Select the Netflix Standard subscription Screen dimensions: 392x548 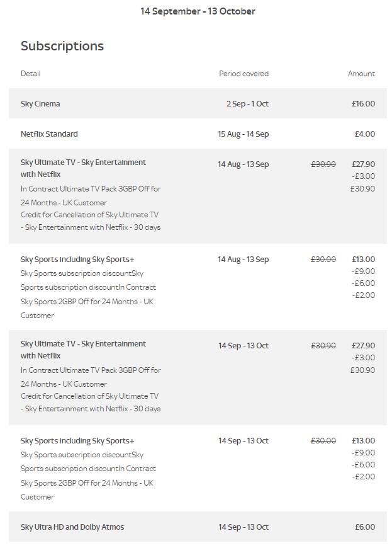(x=49, y=134)
